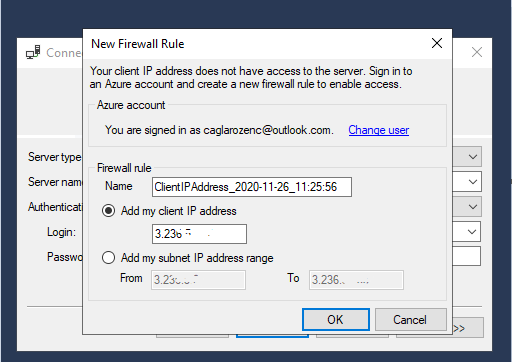Open the Change user link

click(x=379, y=130)
